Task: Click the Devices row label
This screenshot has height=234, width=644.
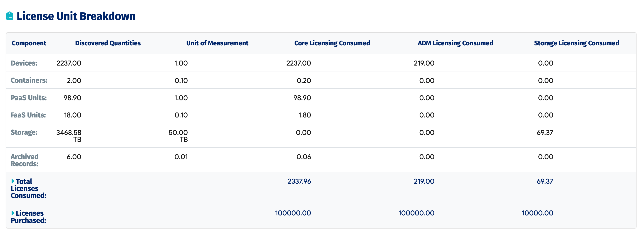Action: [x=24, y=63]
